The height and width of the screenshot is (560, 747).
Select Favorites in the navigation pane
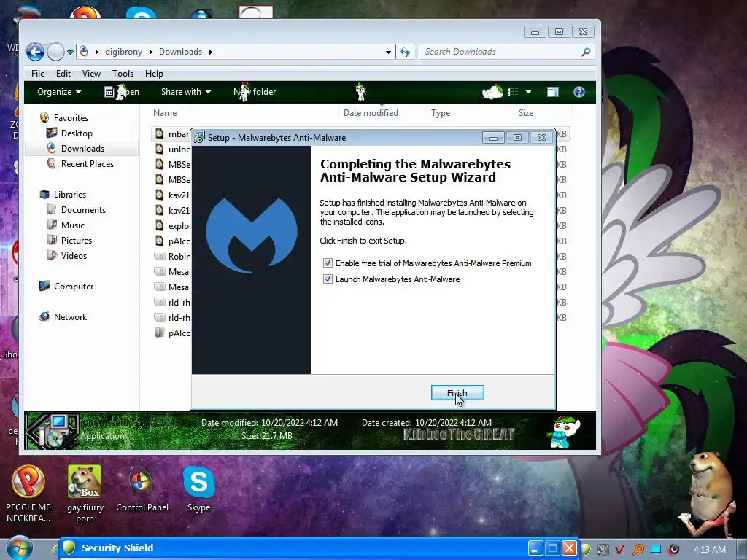click(x=64, y=117)
